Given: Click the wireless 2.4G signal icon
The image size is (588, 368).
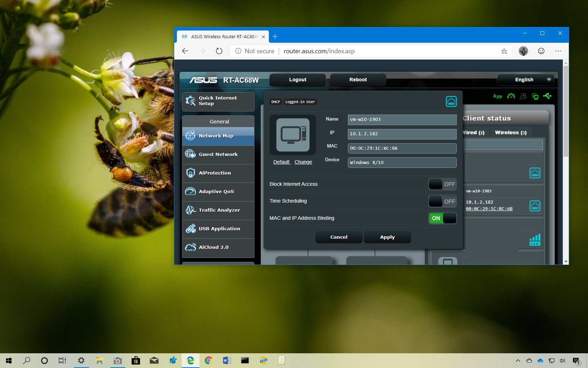Looking at the screenshot, I should pyautogui.click(x=535, y=240).
